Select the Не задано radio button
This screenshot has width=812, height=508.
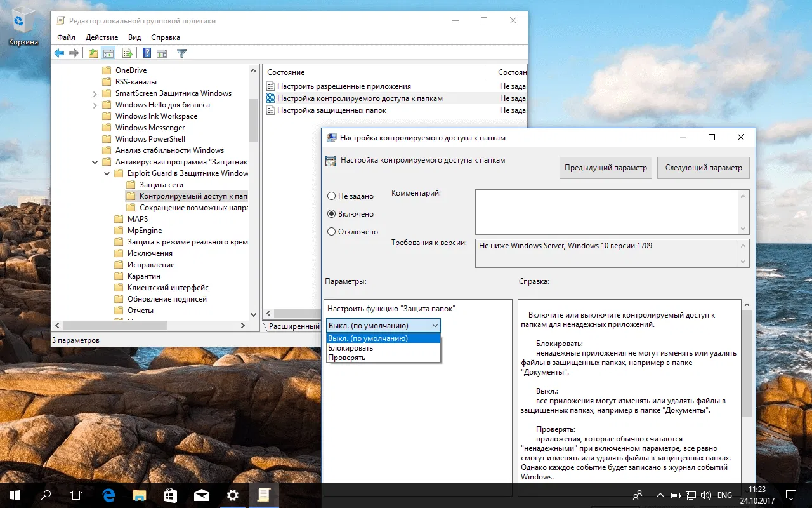click(x=331, y=196)
